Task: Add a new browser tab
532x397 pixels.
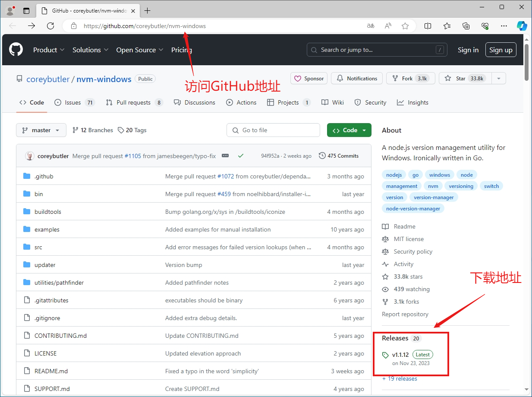Action: [x=148, y=10]
